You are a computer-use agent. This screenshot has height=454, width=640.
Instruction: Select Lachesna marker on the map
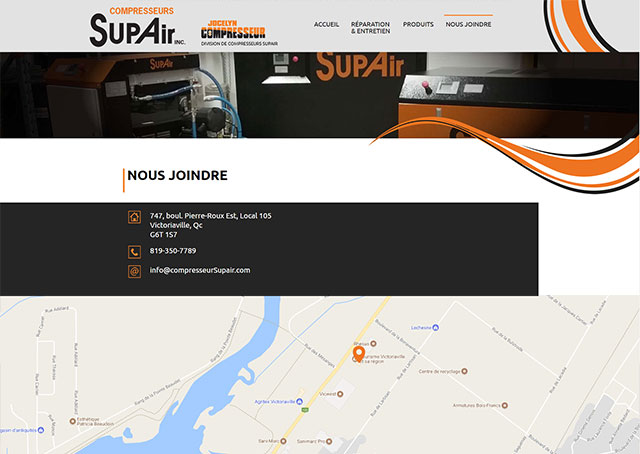[436, 327]
